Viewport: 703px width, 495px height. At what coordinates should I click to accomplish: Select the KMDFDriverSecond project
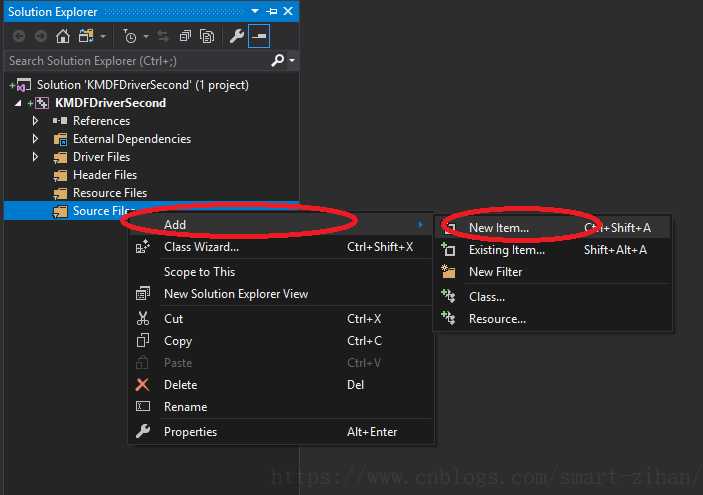110,103
